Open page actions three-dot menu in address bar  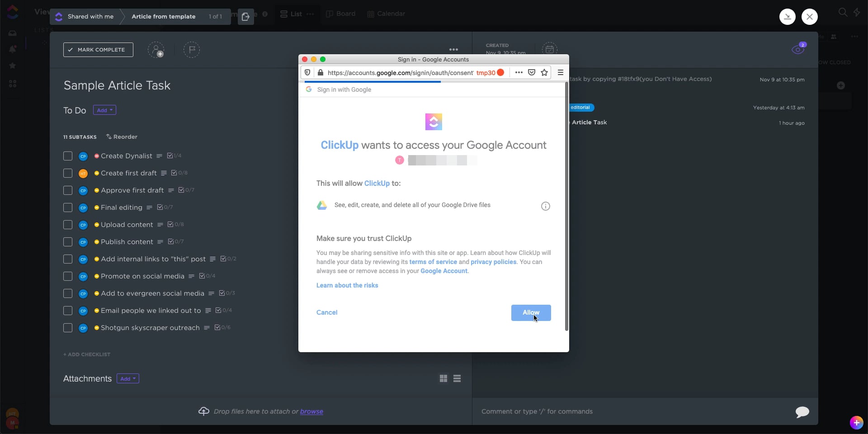click(519, 72)
